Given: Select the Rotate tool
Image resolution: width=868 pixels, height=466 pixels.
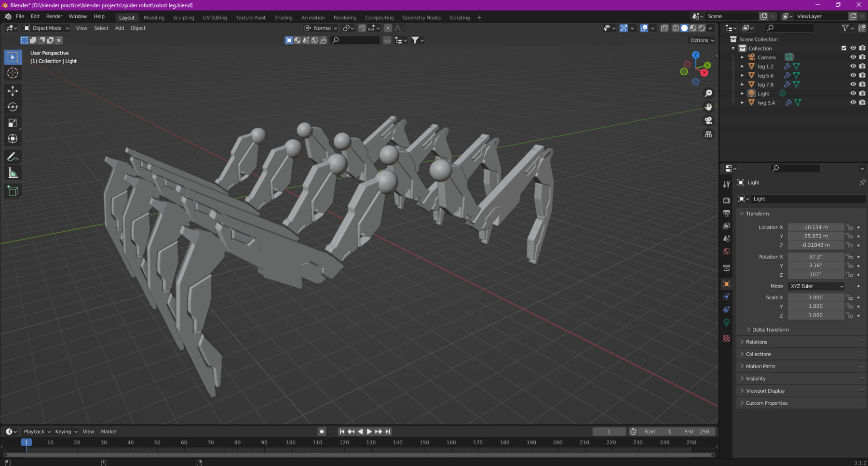Looking at the screenshot, I should click(x=13, y=107).
